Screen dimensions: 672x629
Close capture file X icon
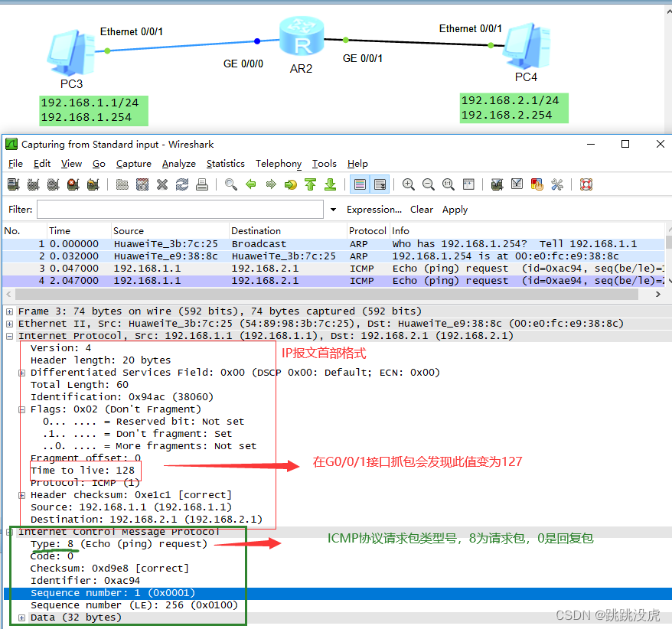162,184
